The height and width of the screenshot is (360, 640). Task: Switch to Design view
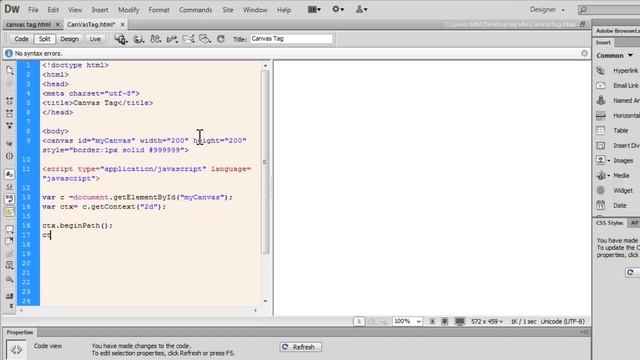pyautogui.click(x=69, y=39)
